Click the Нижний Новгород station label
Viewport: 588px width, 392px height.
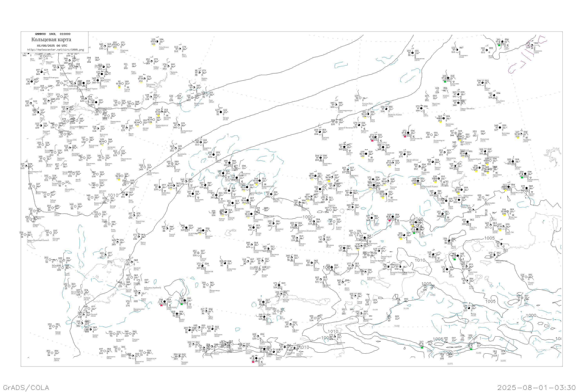click(51, 78)
